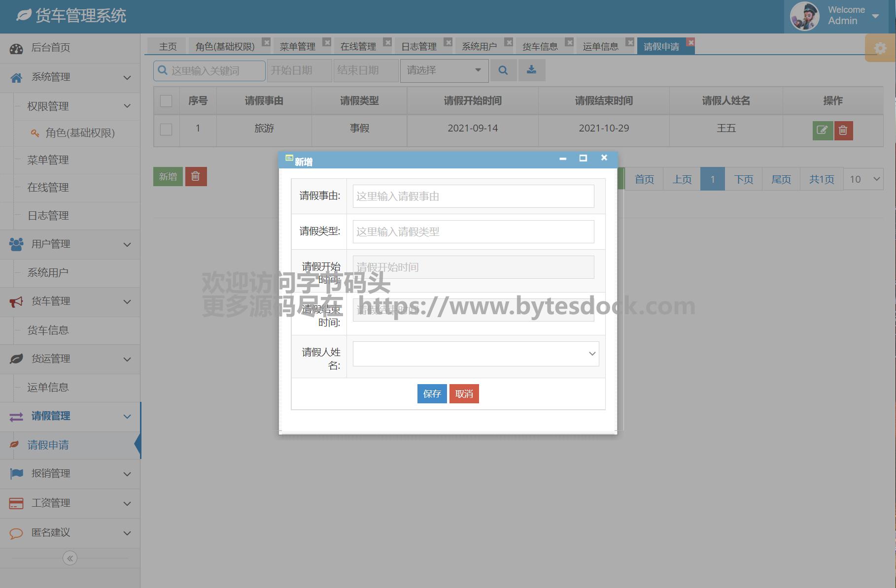Close the 货车信息 tab
Image resolution: width=896 pixels, height=588 pixels.
pyautogui.click(x=569, y=42)
